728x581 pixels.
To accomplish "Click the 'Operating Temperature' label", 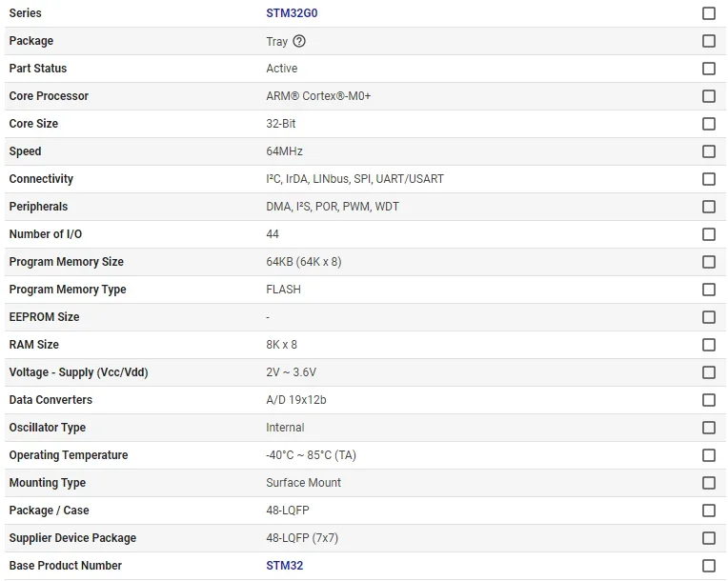I will 69,454.
